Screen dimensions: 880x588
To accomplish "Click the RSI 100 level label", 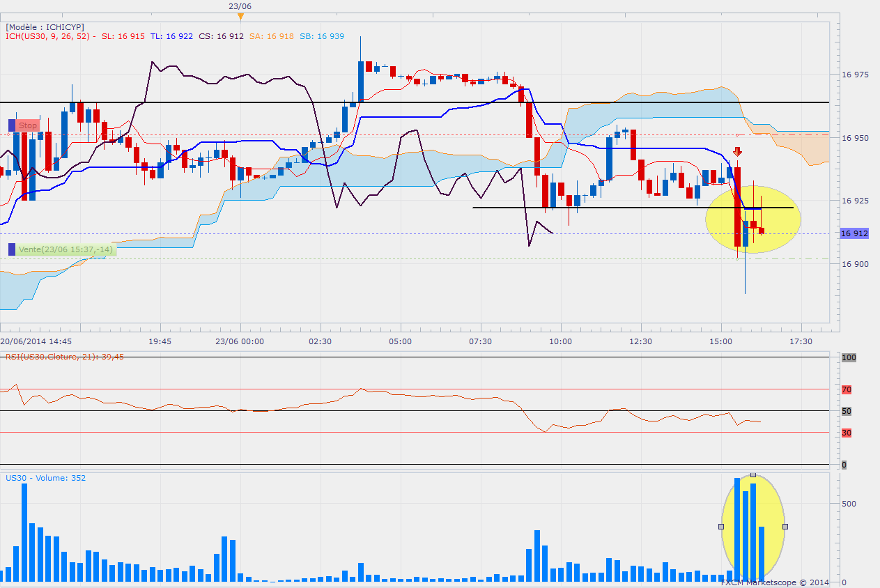I will click(x=849, y=357).
